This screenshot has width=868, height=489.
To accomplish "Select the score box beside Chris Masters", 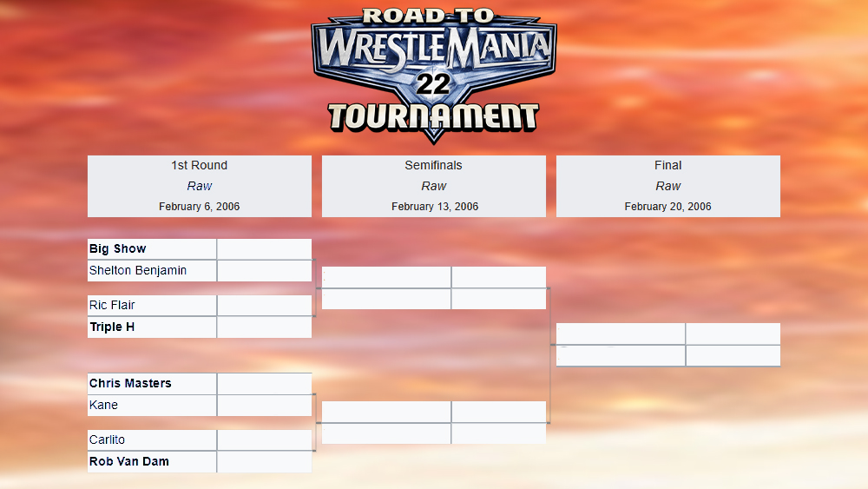I will 264,384.
